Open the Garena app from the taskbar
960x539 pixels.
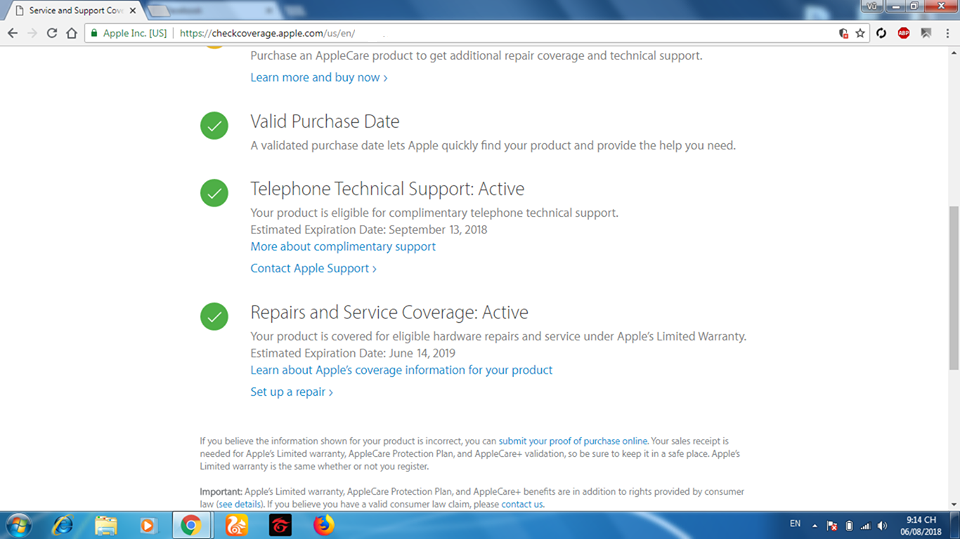[280, 526]
